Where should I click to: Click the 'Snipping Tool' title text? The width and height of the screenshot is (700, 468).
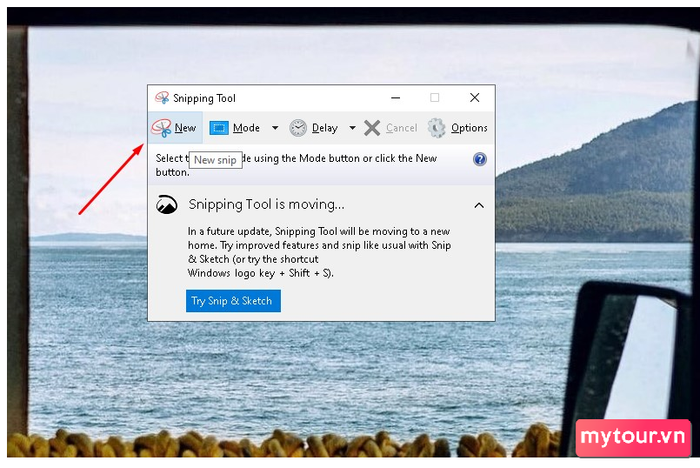click(x=204, y=98)
